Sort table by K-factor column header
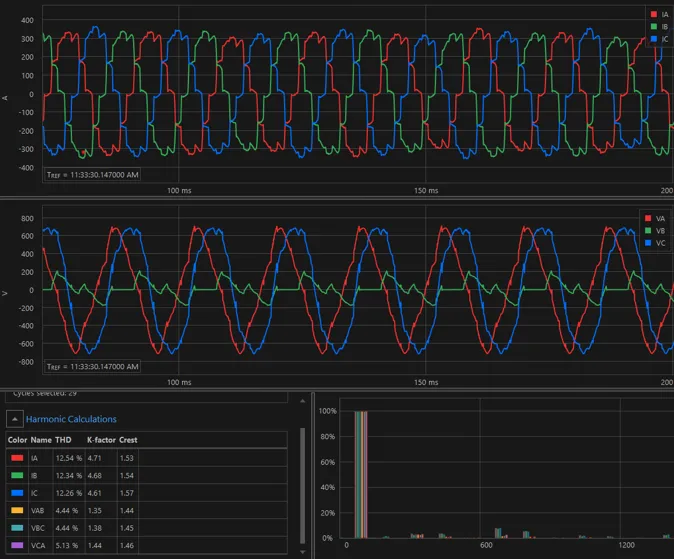This screenshot has width=674, height=559. point(101,440)
